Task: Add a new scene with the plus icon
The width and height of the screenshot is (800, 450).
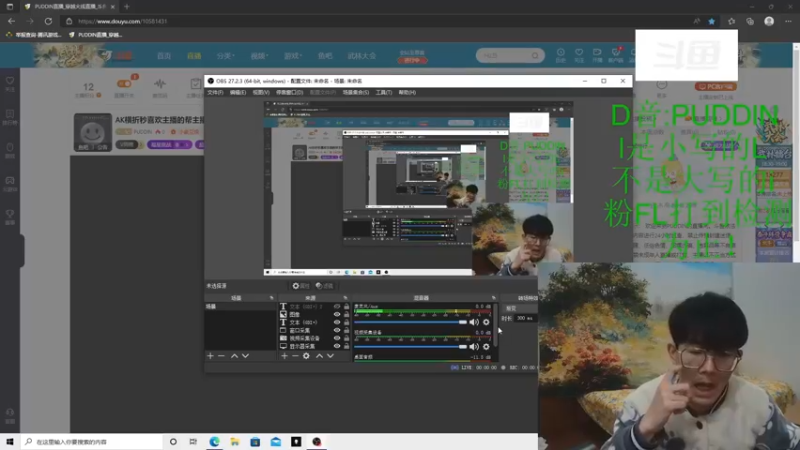Action: tap(210, 356)
